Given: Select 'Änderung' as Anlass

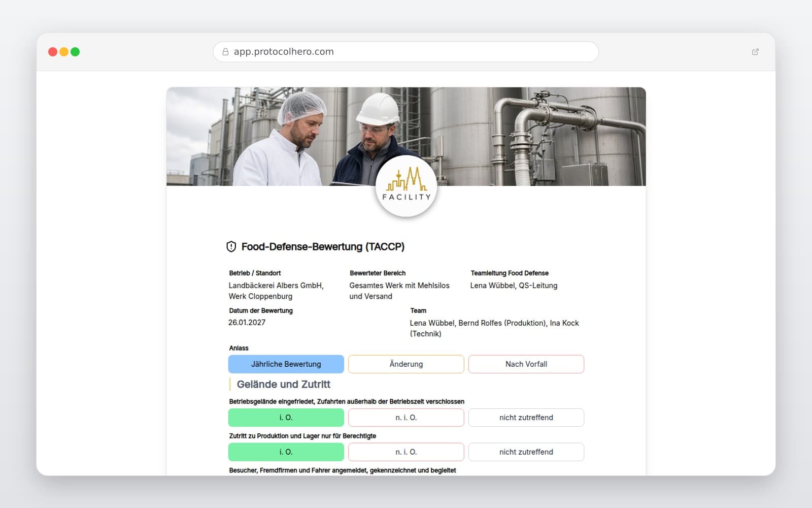Looking at the screenshot, I should click(406, 364).
